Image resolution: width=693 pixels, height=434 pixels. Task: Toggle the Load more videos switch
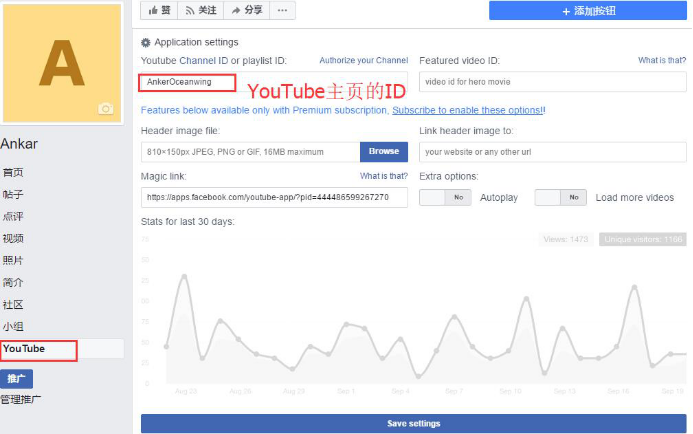[x=560, y=198]
